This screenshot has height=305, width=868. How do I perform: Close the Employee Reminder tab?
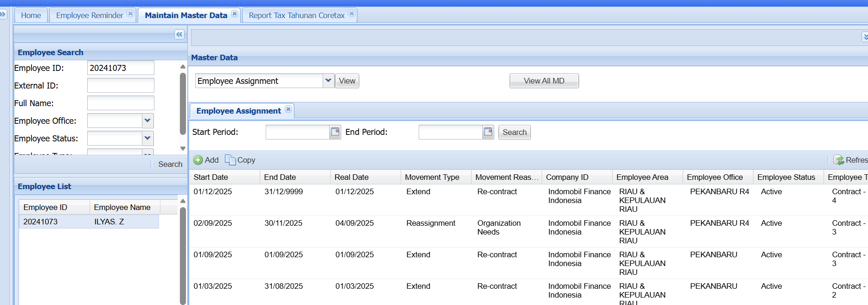click(x=131, y=14)
